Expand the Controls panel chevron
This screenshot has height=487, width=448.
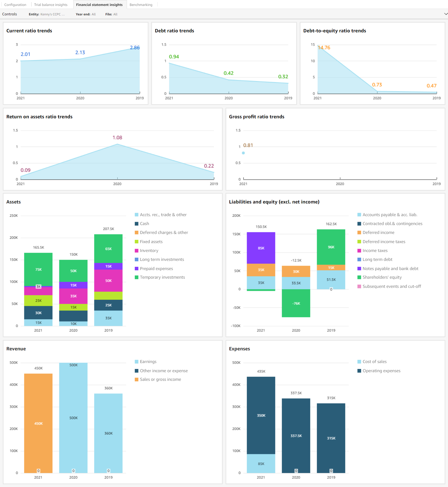pos(446,14)
